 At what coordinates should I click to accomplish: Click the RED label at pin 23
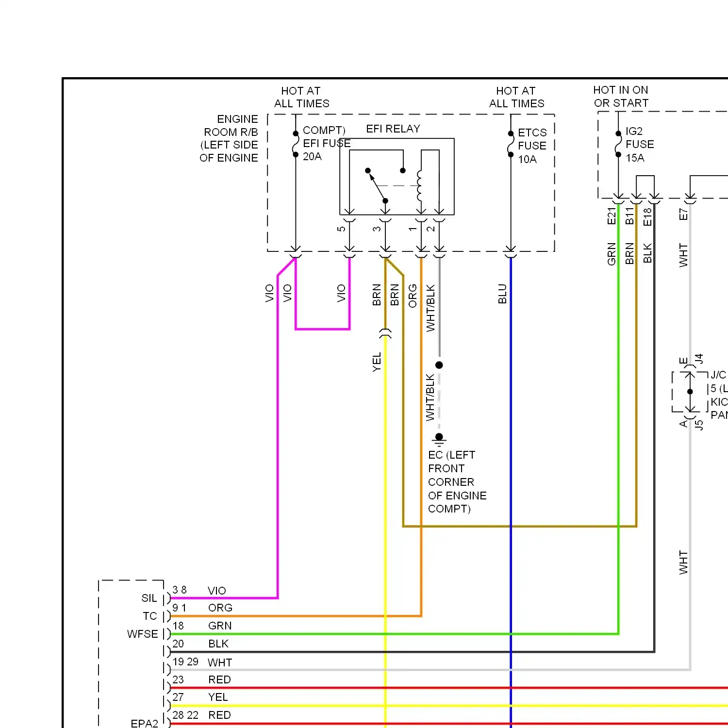(x=219, y=679)
